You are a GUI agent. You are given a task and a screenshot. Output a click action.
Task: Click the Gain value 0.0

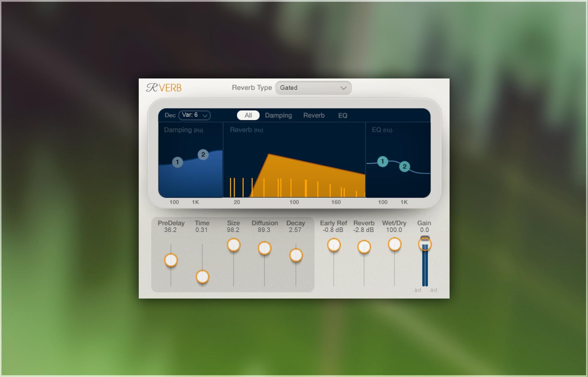(x=424, y=230)
